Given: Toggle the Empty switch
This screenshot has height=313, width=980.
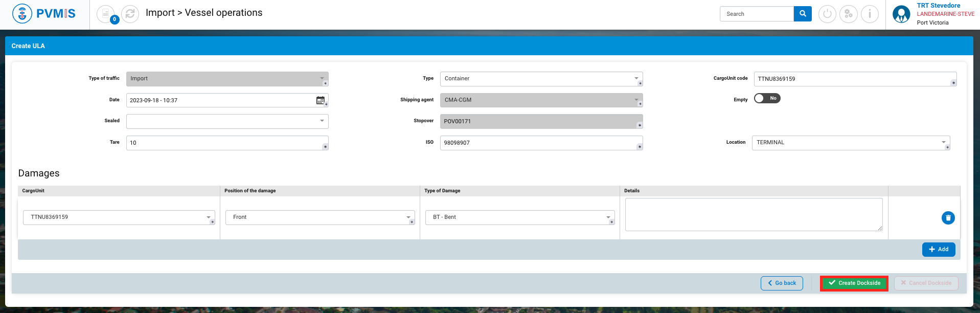Looking at the screenshot, I should [x=767, y=98].
